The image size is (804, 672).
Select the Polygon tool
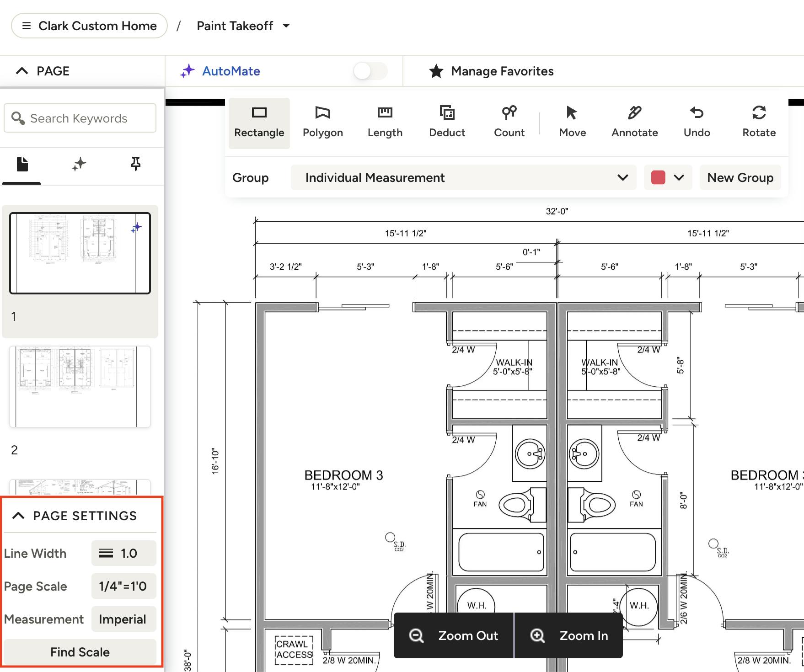[x=322, y=123]
